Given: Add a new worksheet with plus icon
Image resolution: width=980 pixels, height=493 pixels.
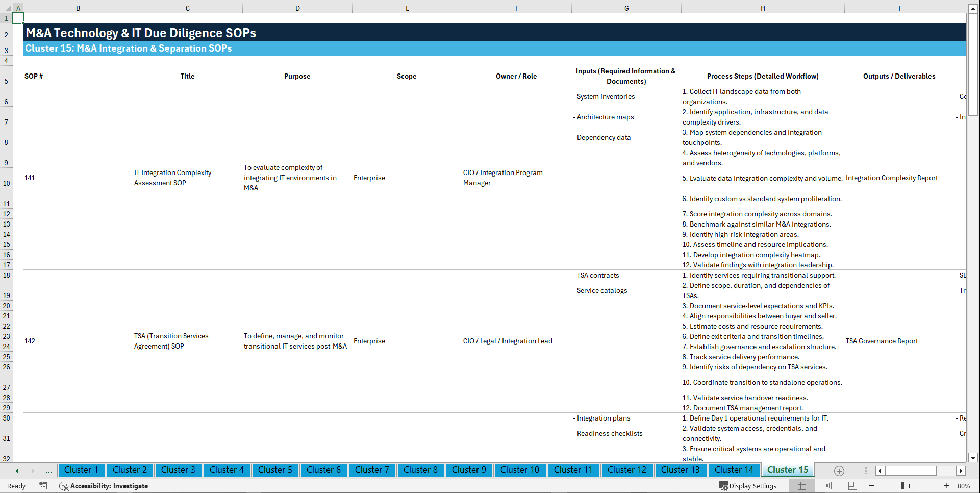Looking at the screenshot, I should [x=839, y=471].
